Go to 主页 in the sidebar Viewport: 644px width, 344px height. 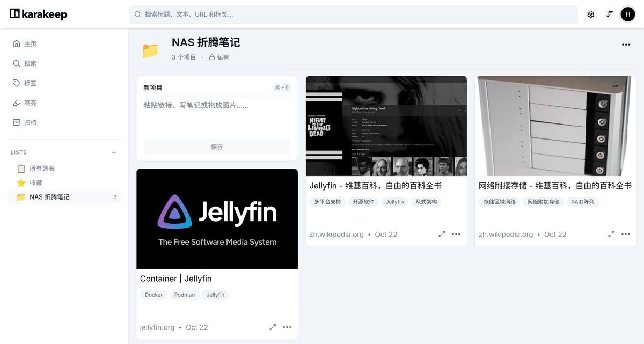[x=64, y=43]
